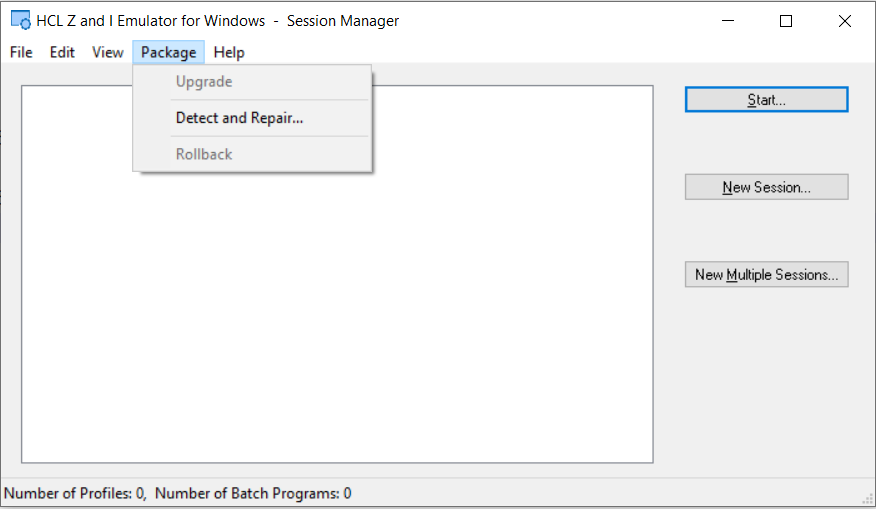
Task: Click the Number of Batch Programs status text
Action: click(253, 493)
